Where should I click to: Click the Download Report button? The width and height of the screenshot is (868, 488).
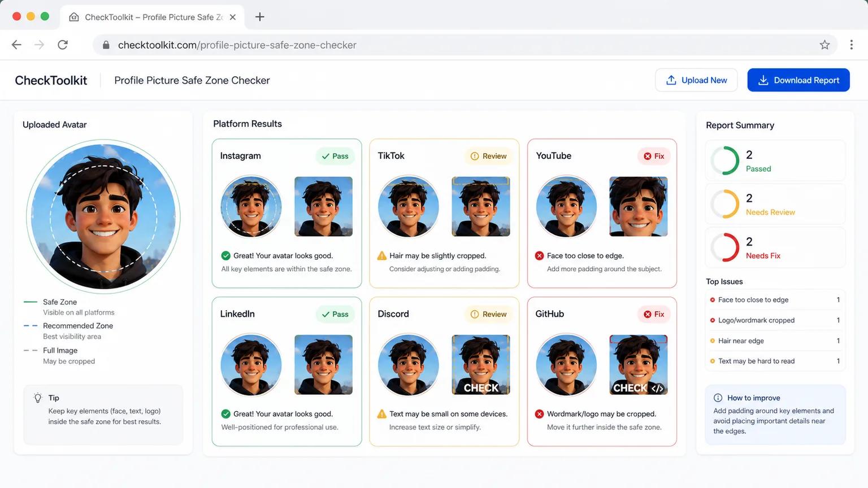tap(798, 80)
